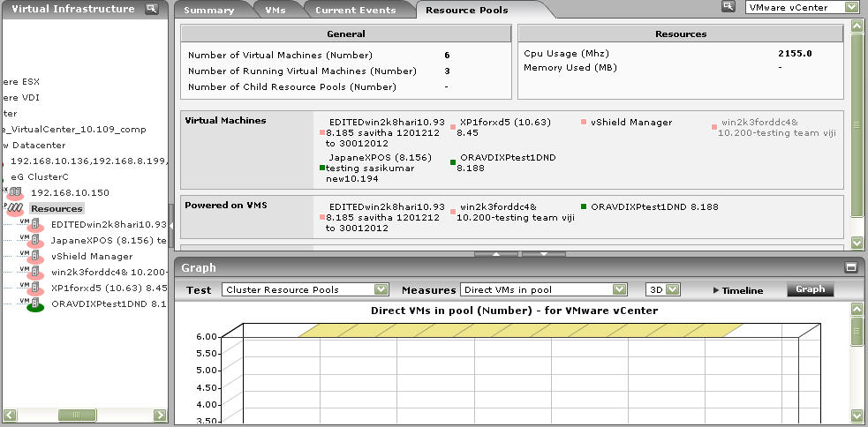Select win2k3forddc4& 10.200 tree item
The image size is (868, 427).
[109, 272]
